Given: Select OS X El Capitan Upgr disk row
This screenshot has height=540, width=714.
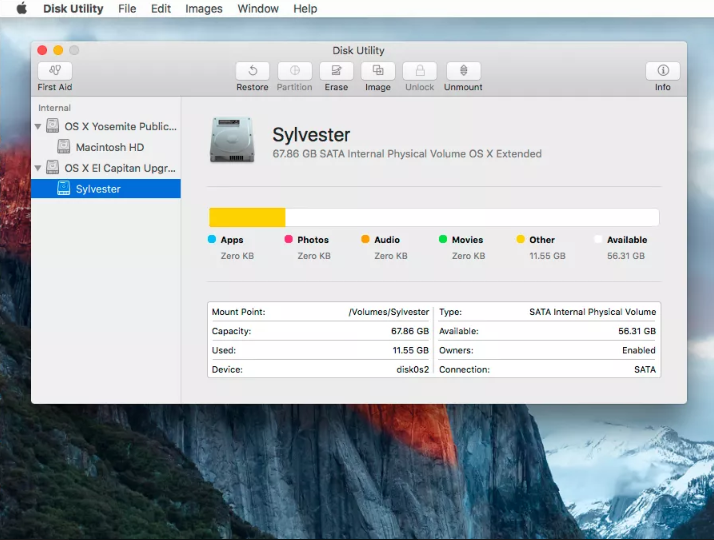Looking at the screenshot, I should (x=106, y=168).
